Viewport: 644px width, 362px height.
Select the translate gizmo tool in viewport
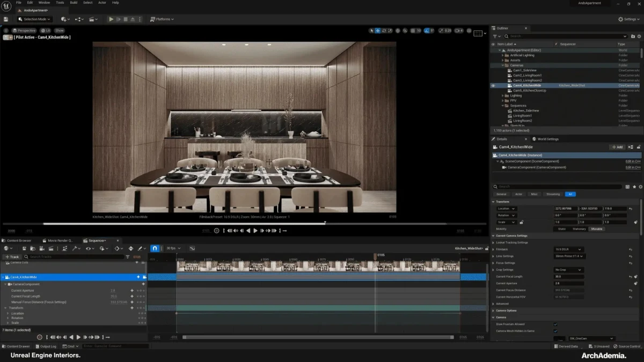[378, 31]
